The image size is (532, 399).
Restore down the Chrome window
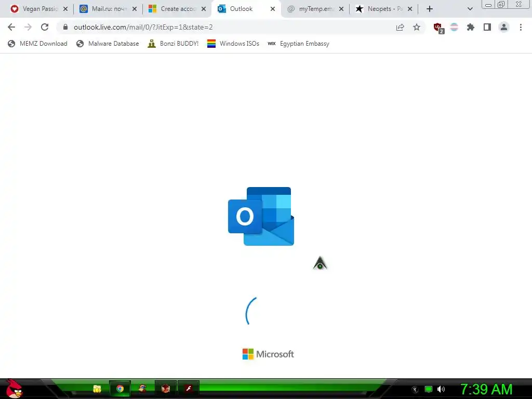501,5
